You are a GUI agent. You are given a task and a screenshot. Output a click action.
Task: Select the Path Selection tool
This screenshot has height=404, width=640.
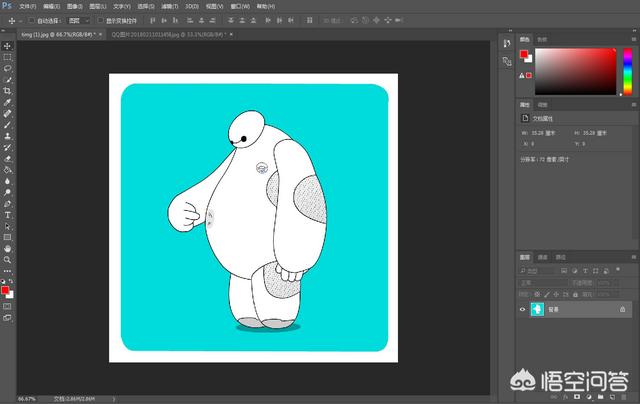click(x=7, y=226)
